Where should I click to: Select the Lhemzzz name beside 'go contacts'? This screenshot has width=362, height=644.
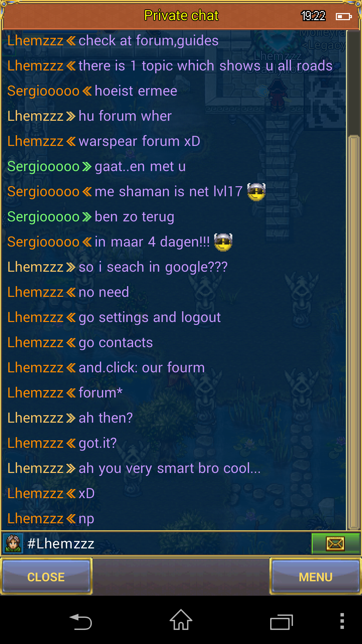(36, 343)
